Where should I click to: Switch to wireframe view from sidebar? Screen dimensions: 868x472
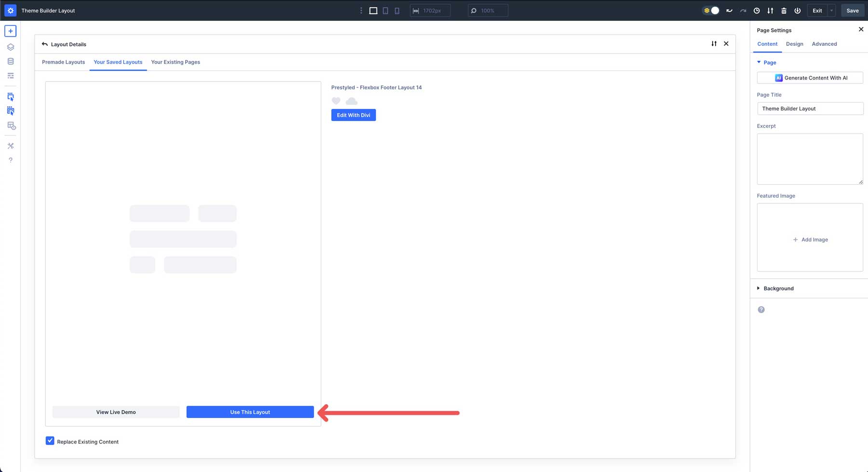point(10,76)
